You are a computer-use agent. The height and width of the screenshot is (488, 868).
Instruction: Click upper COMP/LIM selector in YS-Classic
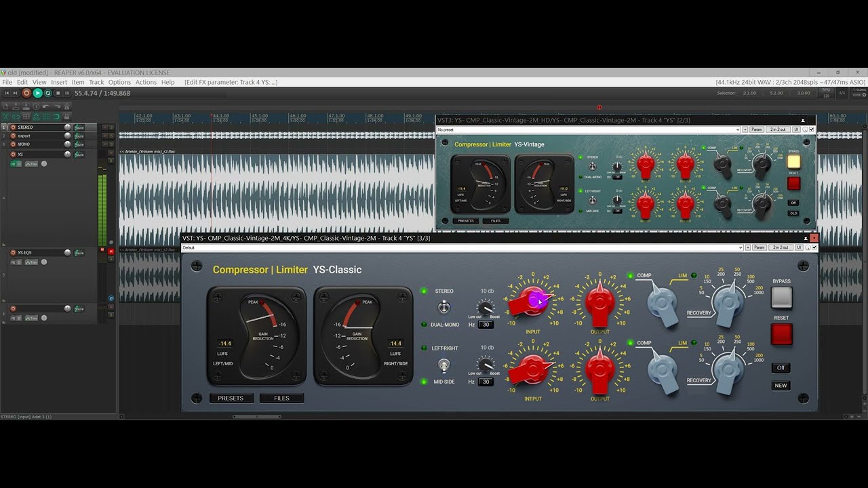coord(662,303)
